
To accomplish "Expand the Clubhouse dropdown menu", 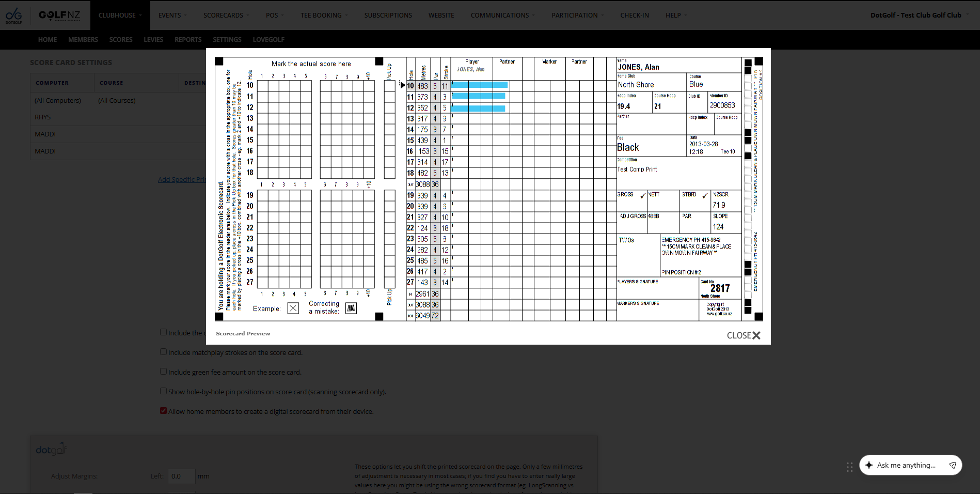I will click(x=120, y=16).
